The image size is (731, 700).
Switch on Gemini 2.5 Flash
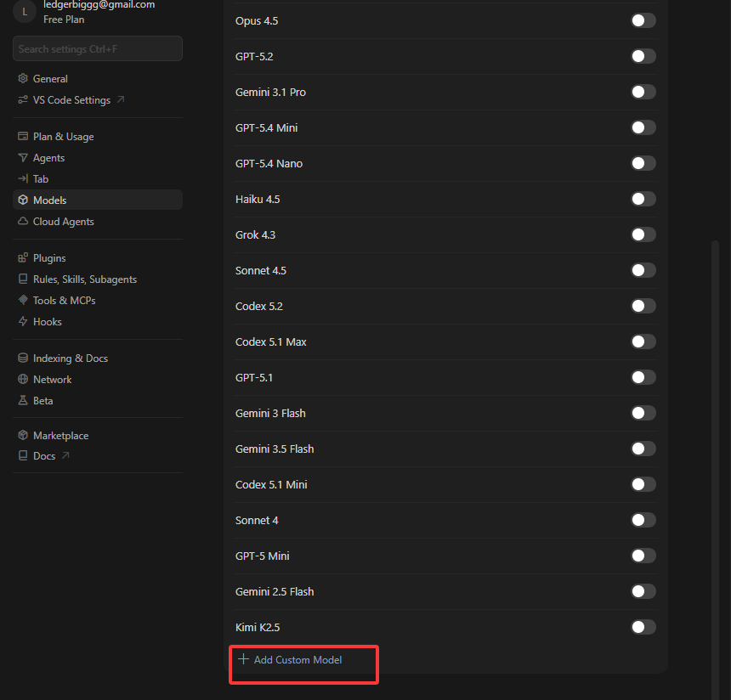click(x=643, y=591)
